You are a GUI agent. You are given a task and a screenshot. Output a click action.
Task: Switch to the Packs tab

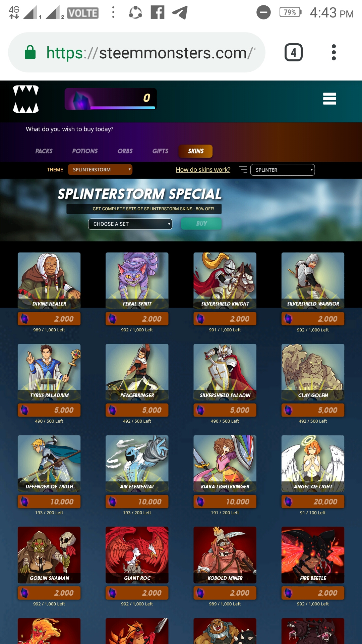tap(44, 151)
